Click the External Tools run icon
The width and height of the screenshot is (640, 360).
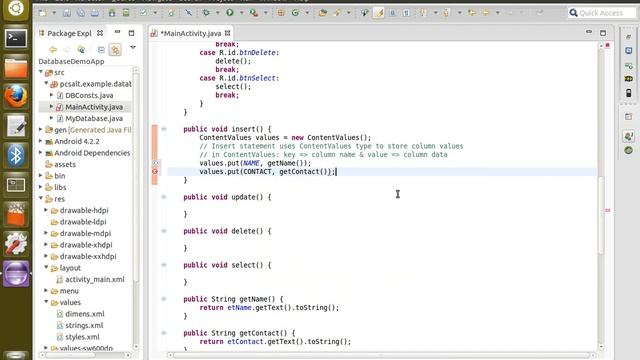pos(254,13)
